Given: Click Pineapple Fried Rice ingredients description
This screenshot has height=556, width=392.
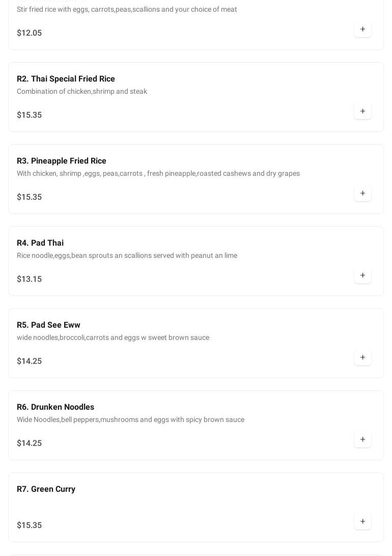Looking at the screenshot, I should tap(158, 174).
